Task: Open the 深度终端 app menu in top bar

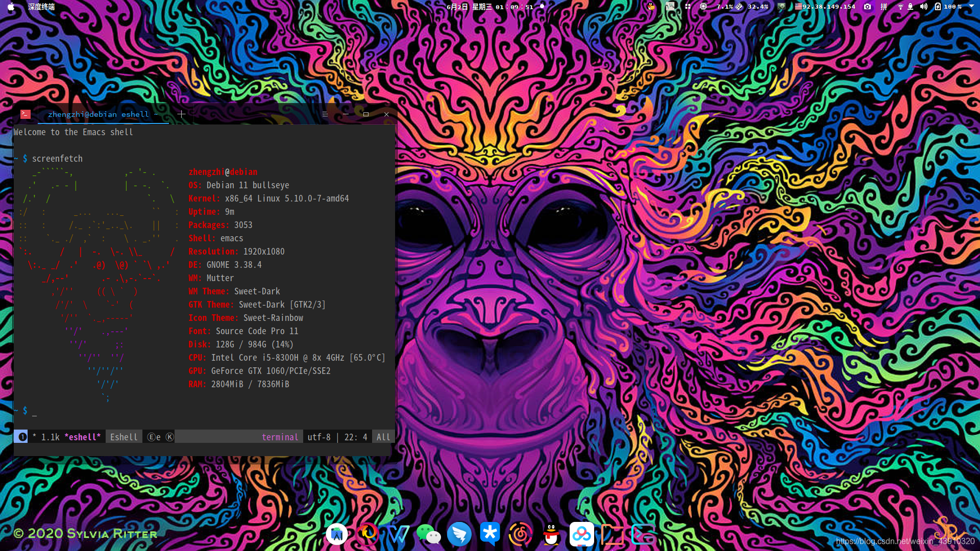Action: tap(41, 7)
